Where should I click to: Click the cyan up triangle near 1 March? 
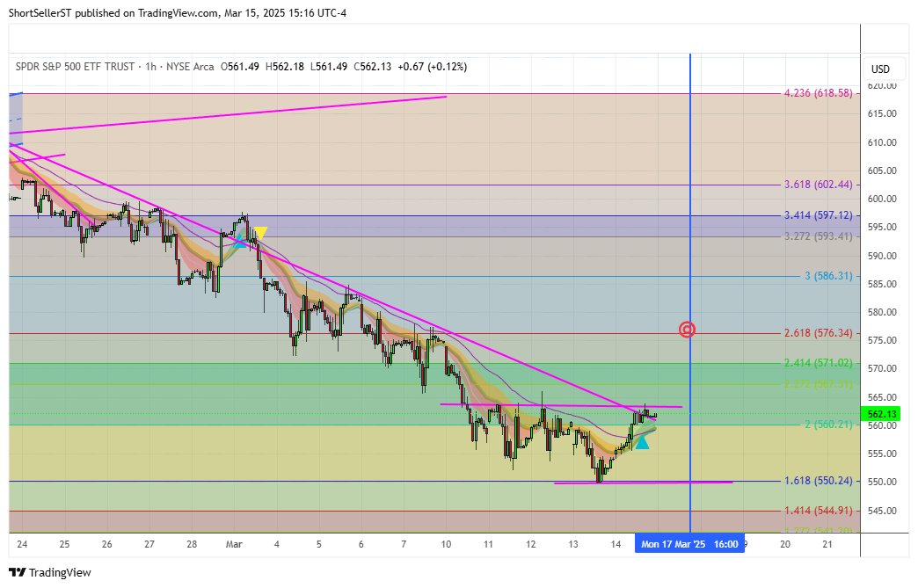pyautogui.click(x=240, y=241)
